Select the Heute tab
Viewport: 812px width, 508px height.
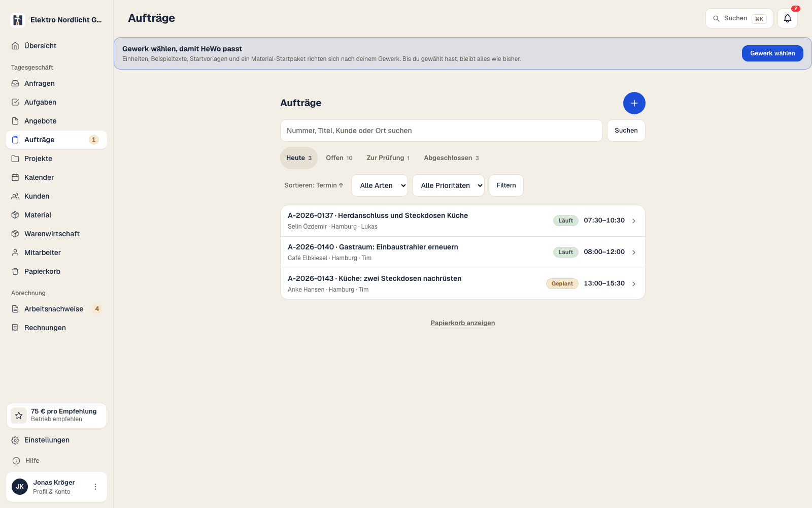[299, 158]
